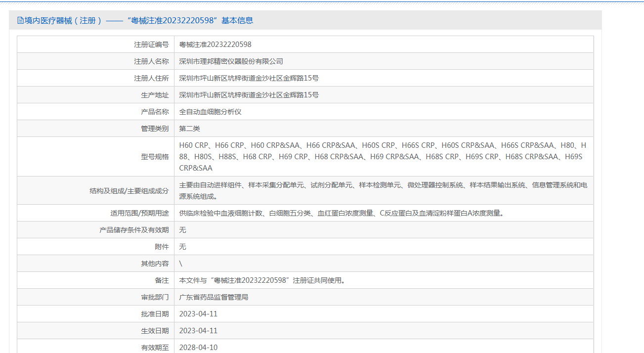Click the address value in the 生产地址 row
644x353 pixels.
pyautogui.click(x=249, y=95)
